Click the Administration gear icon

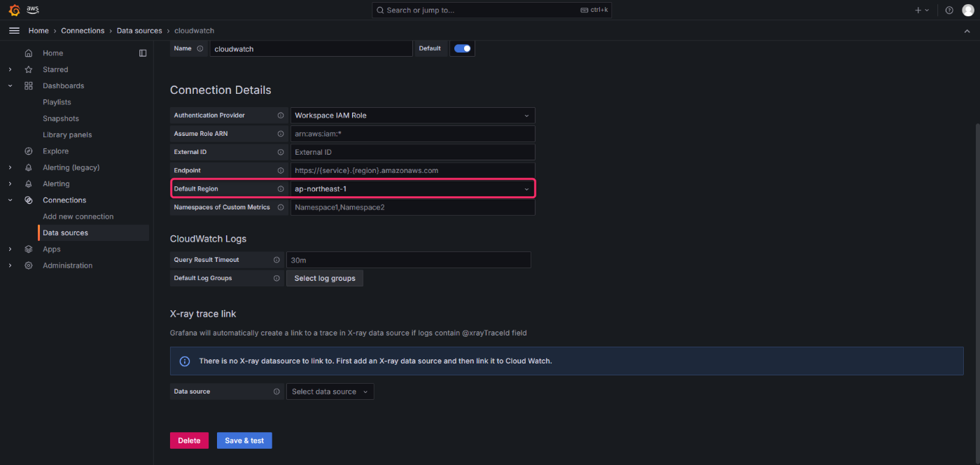point(29,265)
